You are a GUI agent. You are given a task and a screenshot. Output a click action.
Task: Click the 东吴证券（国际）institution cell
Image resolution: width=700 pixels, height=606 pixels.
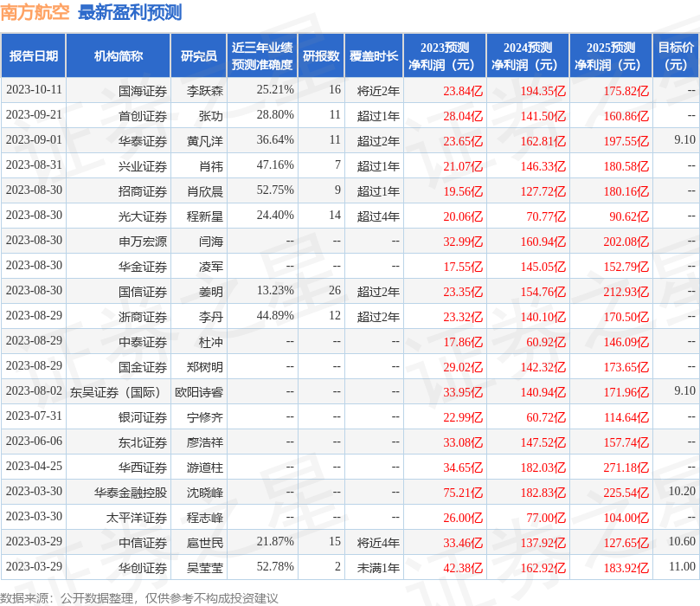[x=119, y=392]
